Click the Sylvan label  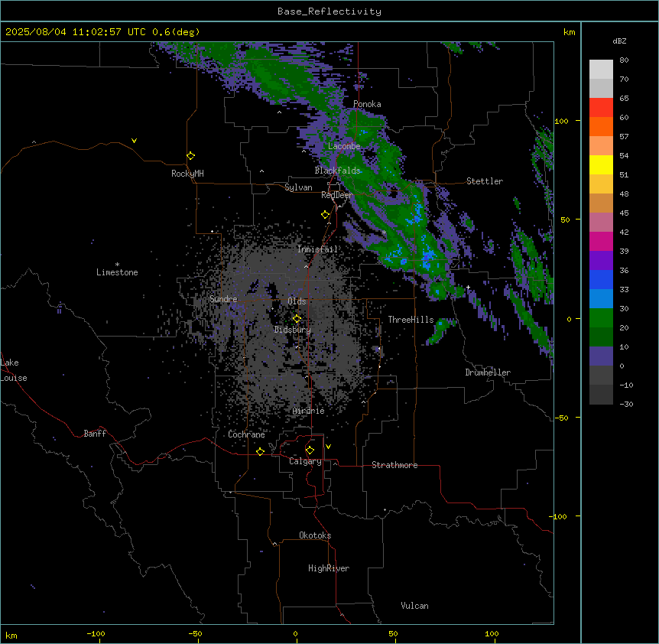pyautogui.click(x=298, y=187)
